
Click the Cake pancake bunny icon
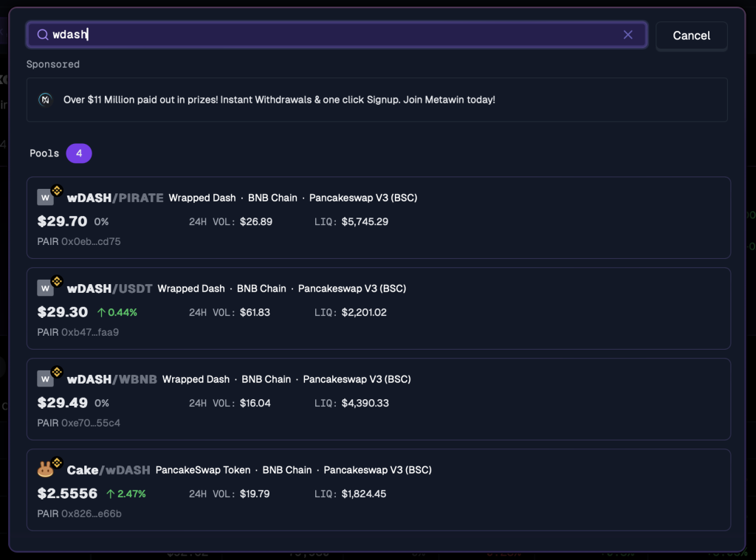coord(45,469)
